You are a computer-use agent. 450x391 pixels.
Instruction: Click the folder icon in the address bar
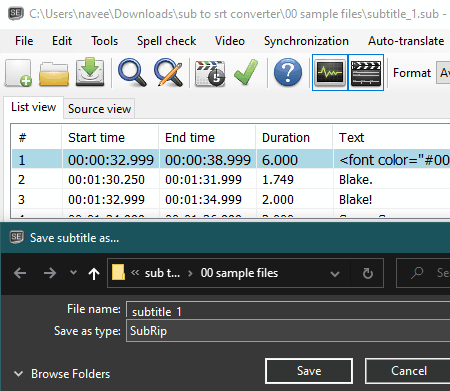coord(118,272)
